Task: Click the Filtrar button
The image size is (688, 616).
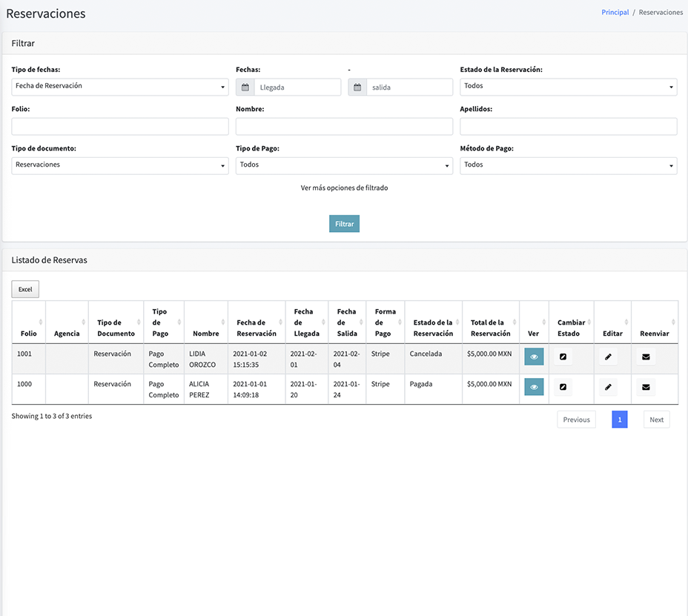Action: pyautogui.click(x=344, y=224)
